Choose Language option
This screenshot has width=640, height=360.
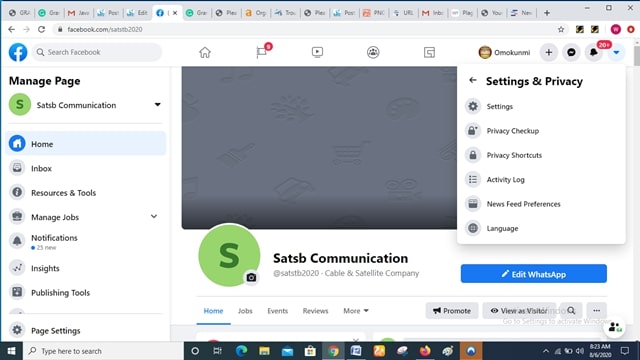click(541, 229)
